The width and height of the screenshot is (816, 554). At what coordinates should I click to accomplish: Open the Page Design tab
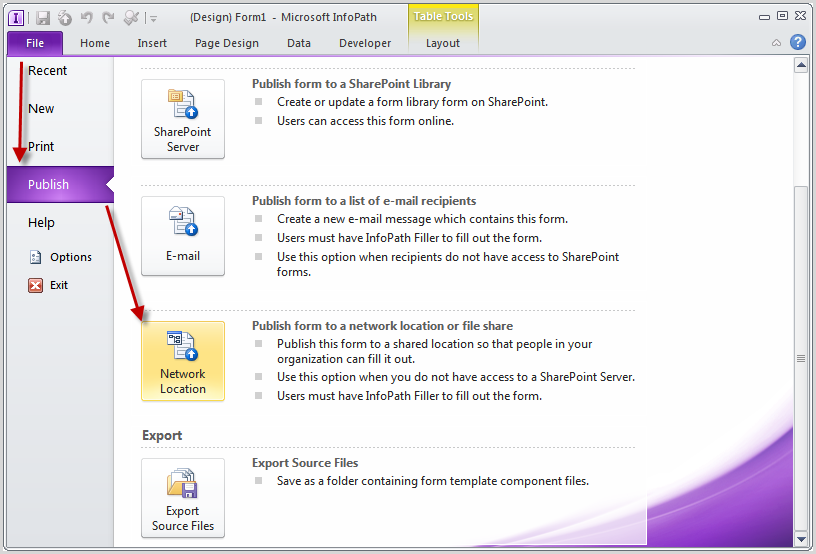click(226, 43)
